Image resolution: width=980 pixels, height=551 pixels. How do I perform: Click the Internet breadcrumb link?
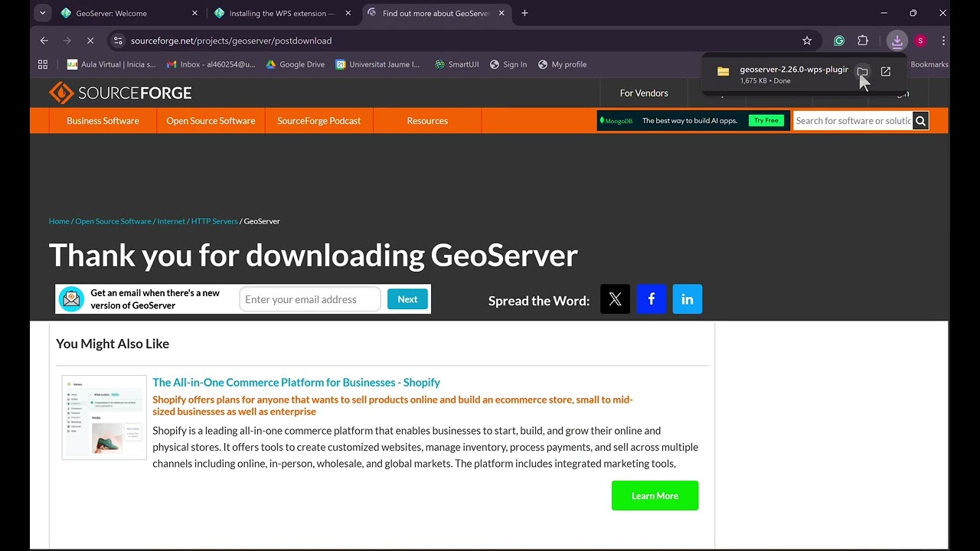[x=171, y=221]
